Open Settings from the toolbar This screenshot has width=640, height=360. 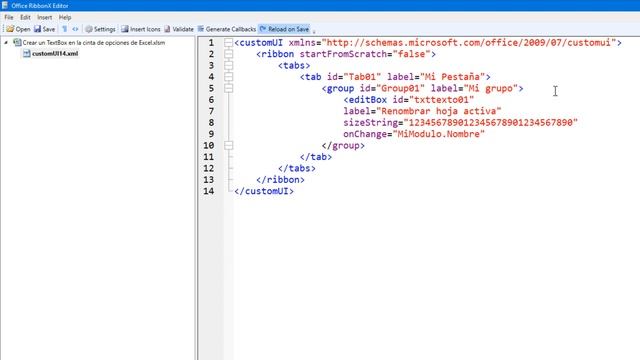[100, 29]
